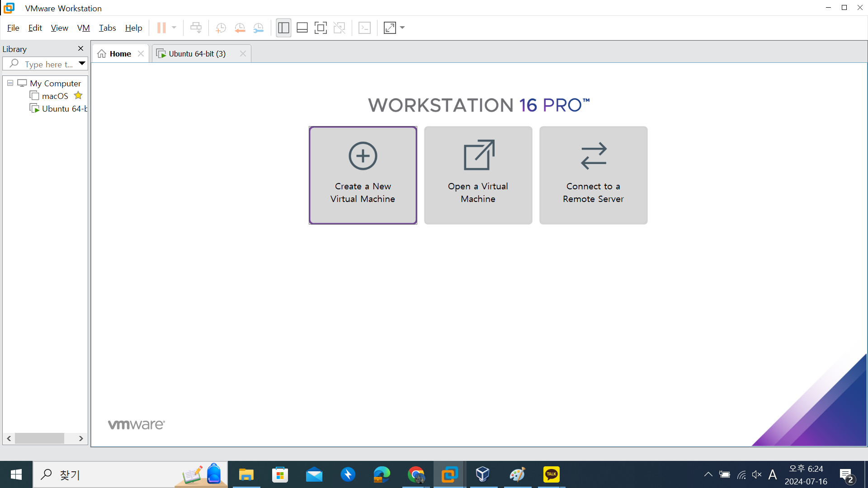Click the library horizontal scrollbar thumb
The image size is (868, 488).
point(39,438)
